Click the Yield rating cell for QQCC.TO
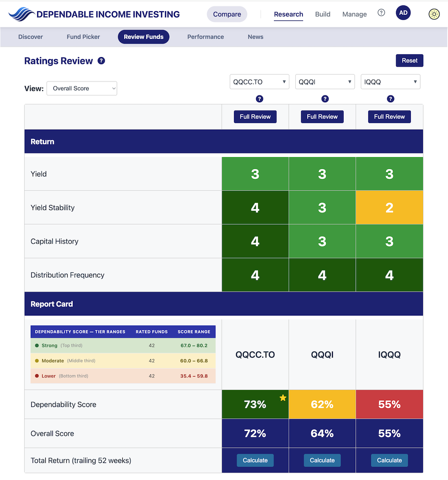Screen dimensions: 448x480 (x=255, y=174)
